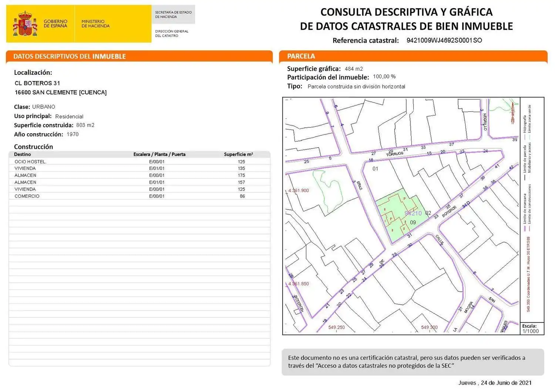Image resolution: width=555 pixels, height=392 pixels.
Task: Click the "NEGRILLO" street label on the map
Action: click(485, 122)
